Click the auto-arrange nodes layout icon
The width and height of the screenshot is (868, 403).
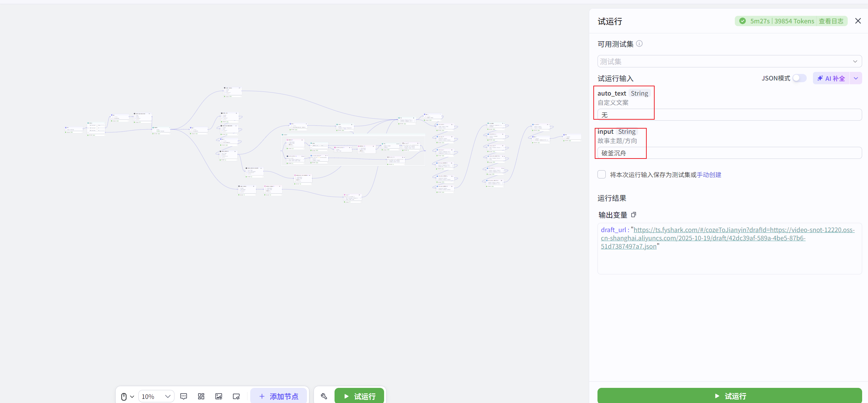(201, 396)
